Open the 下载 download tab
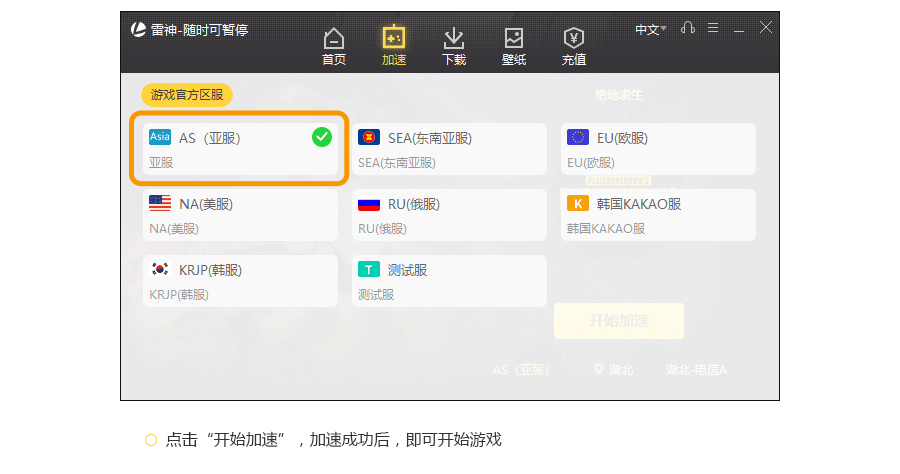900x474 pixels. [453, 47]
